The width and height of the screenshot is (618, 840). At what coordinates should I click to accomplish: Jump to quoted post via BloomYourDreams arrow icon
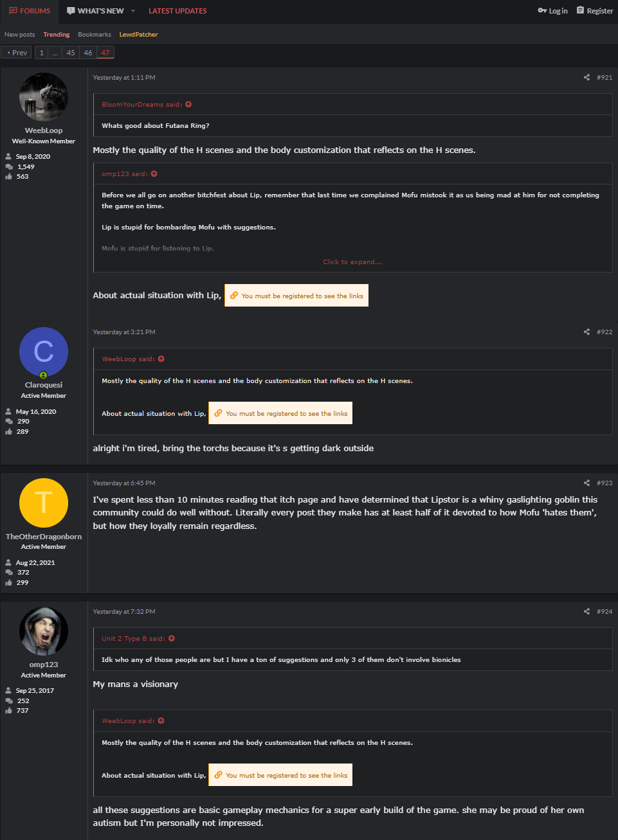(188, 104)
